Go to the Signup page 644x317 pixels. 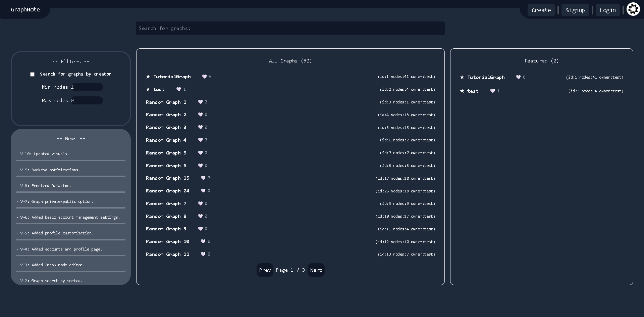pyautogui.click(x=575, y=10)
